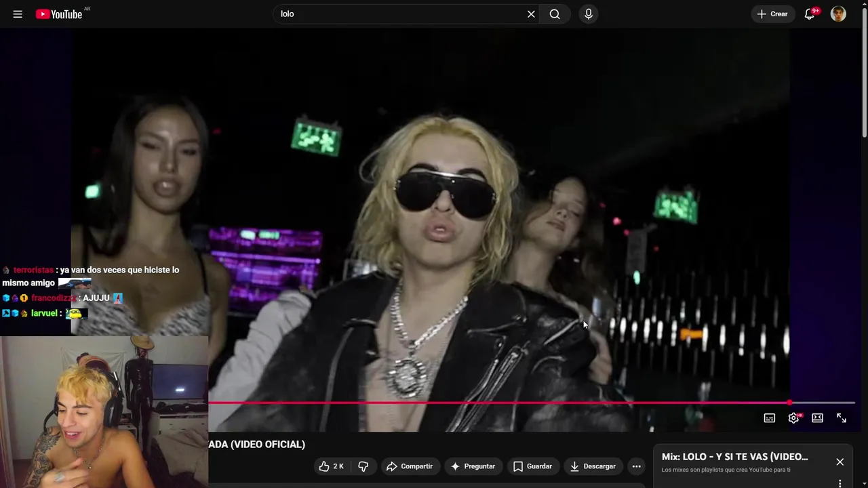Toggle theater mode on the player
Screen dimensions: 868x488
pyautogui.click(x=817, y=418)
